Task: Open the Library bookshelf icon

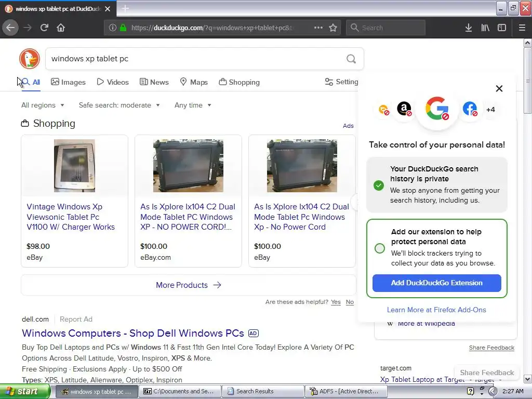Action: [485, 28]
